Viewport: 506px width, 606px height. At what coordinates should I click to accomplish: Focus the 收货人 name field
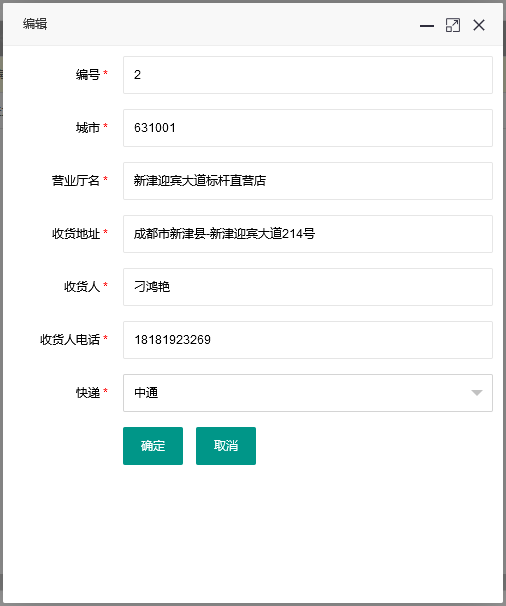click(308, 287)
